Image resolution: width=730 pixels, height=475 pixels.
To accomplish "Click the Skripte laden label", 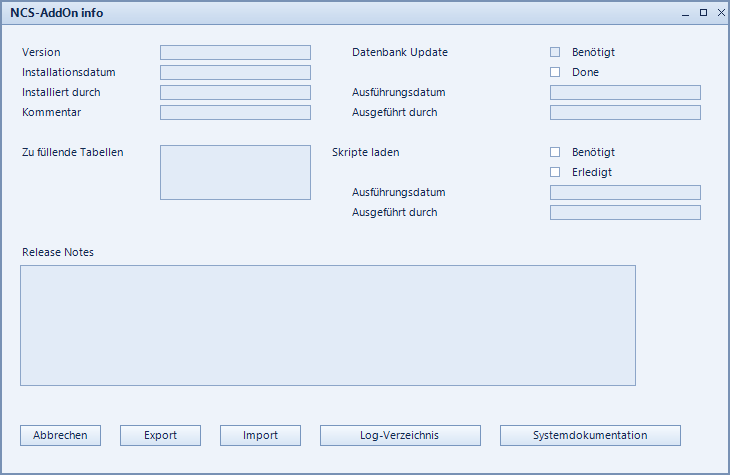I will click(365, 152).
